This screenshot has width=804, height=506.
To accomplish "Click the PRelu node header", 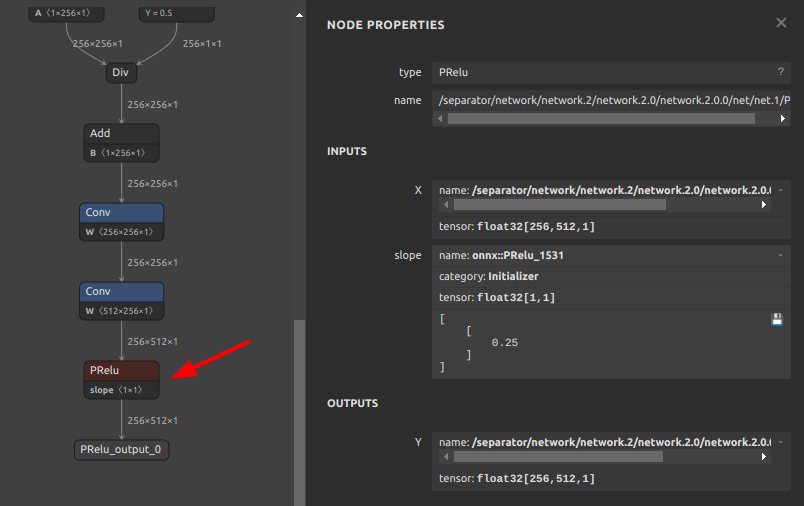I will point(121,370).
